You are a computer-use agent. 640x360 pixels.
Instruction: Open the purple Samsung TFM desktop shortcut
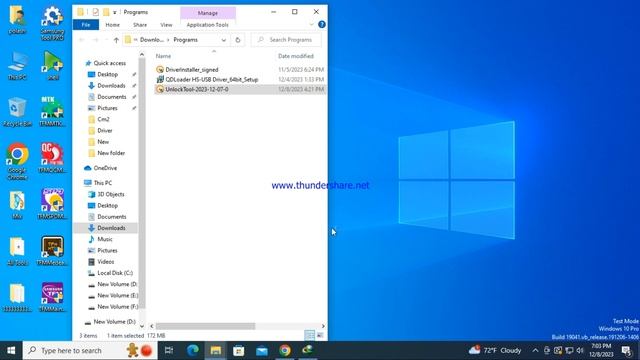pyautogui.click(x=52, y=297)
